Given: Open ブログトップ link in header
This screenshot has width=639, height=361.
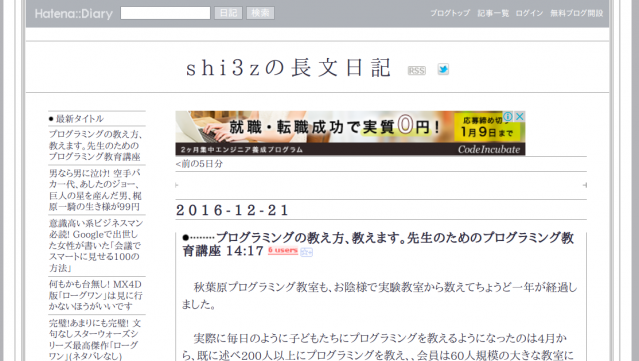Looking at the screenshot, I should pyautogui.click(x=450, y=13).
